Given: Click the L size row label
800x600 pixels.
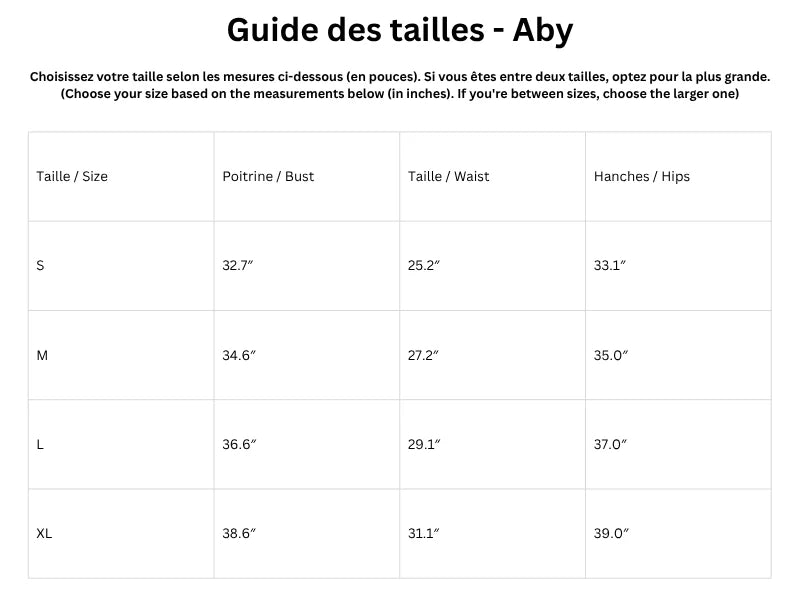Looking at the screenshot, I should click(40, 445).
